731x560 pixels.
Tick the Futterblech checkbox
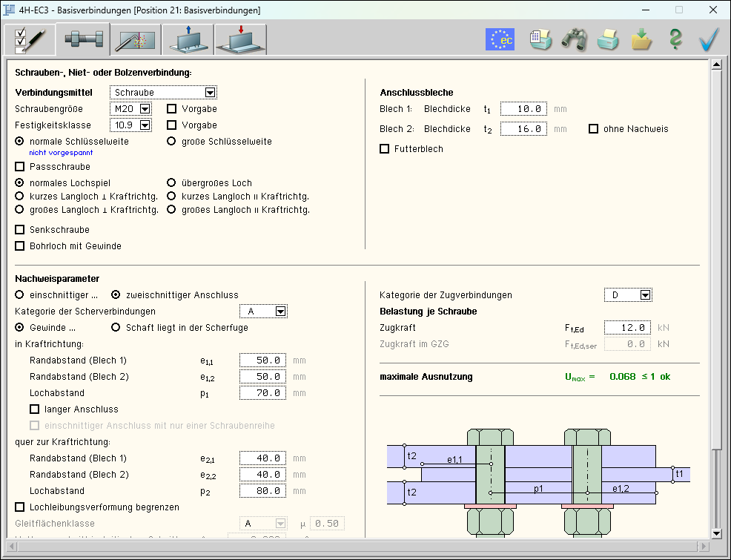pos(384,149)
